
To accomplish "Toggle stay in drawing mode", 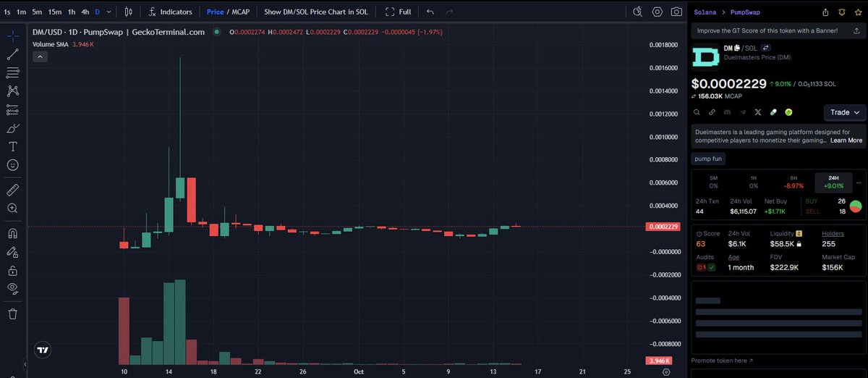I will 12,253.
